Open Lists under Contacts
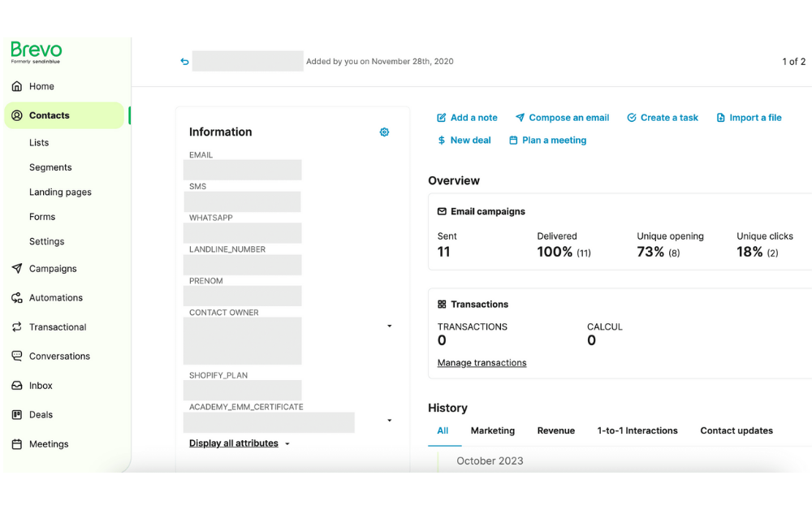The height and width of the screenshot is (510, 812). tap(39, 142)
